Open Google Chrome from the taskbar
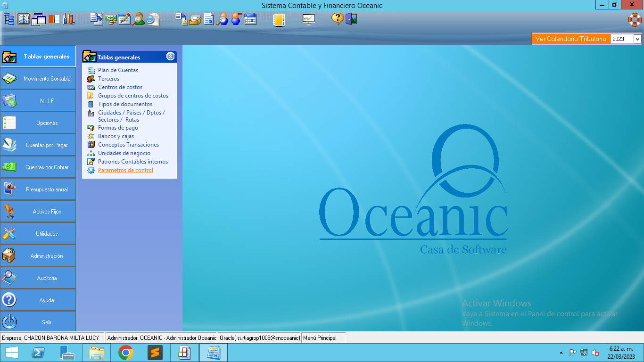Screen dimensions: 644x362 tap(125, 353)
